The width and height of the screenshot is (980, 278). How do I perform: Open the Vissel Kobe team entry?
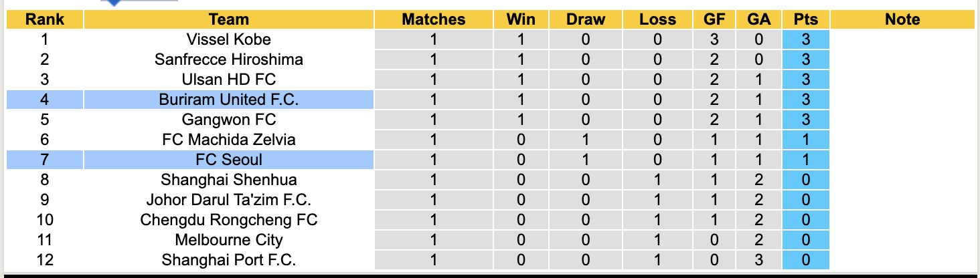pos(228,39)
